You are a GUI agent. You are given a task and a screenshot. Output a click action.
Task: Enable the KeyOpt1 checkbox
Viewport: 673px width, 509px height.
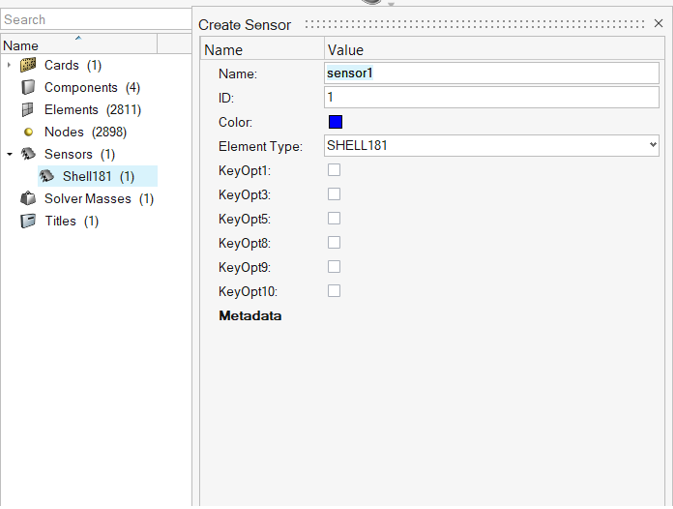334,170
